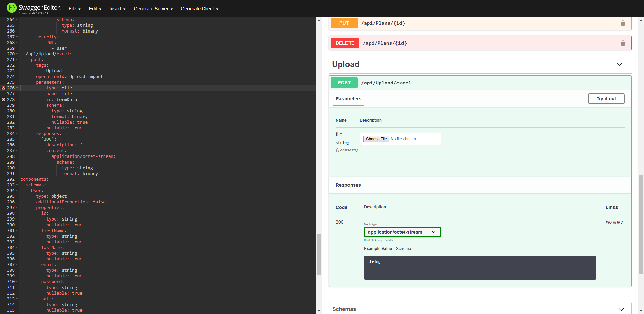644x314 pixels.
Task: Select the Parameters tab of the POST operation
Action: tap(348, 99)
